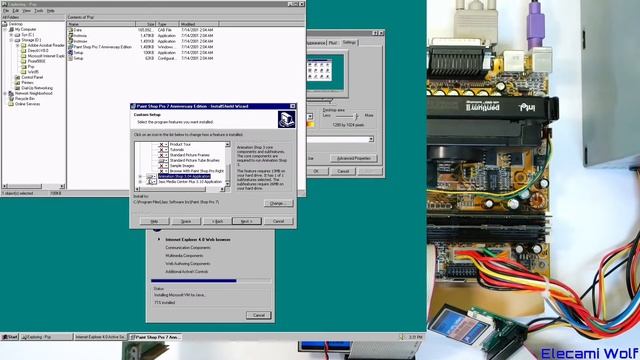Open the Product Tour feature install dropdown

click(x=163, y=144)
